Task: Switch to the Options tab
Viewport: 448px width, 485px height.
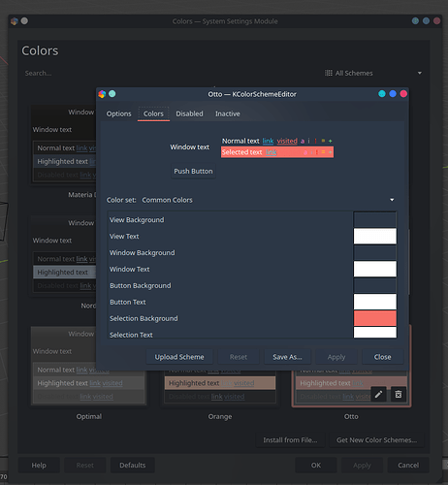Action: (x=118, y=113)
